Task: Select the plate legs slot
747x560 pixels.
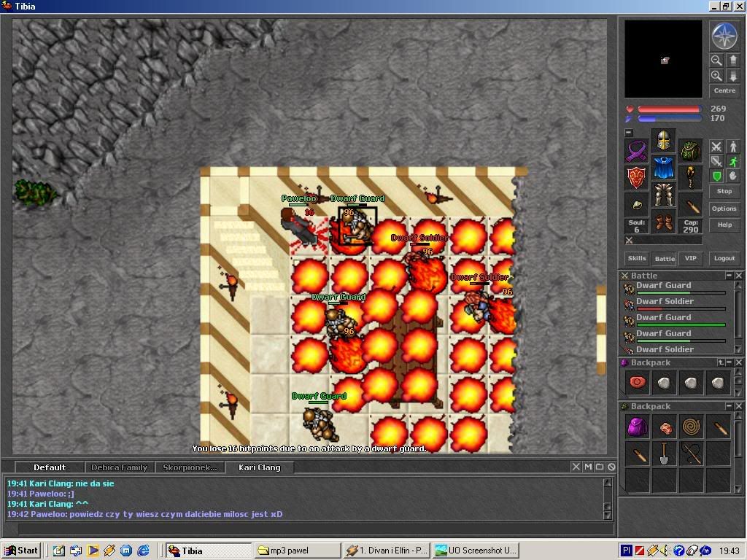Action: click(x=663, y=195)
